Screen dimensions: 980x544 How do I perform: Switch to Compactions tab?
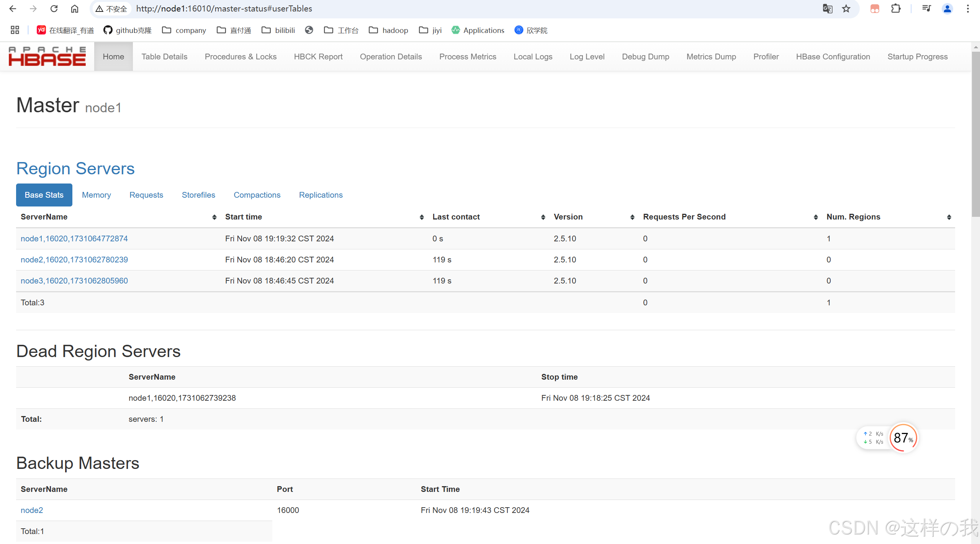pyautogui.click(x=257, y=195)
